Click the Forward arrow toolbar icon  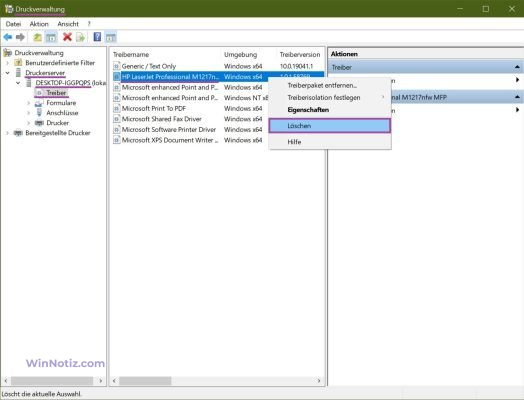coord(20,37)
